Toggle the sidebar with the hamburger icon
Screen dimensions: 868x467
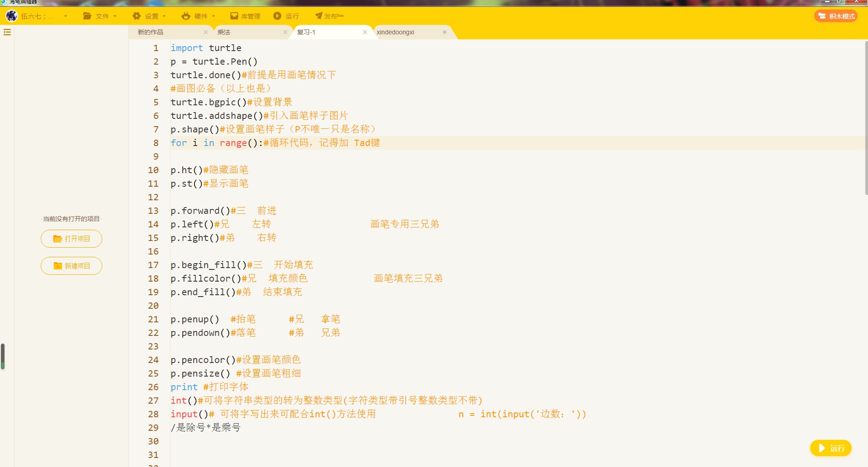tap(7, 32)
